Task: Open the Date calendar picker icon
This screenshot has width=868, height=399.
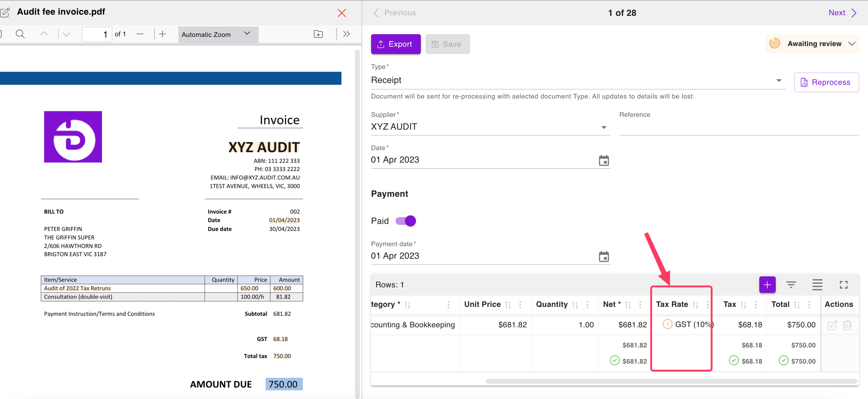Action: [x=604, y=160]
